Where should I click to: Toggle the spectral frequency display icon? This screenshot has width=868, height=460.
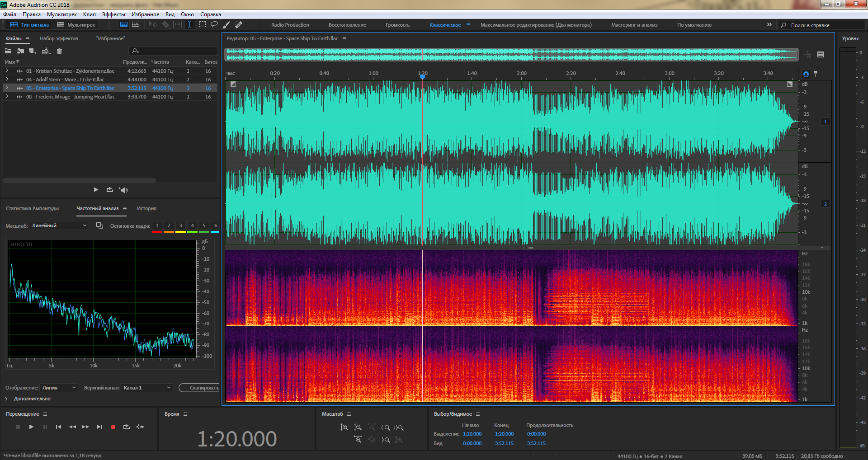[x=123, y=25]
